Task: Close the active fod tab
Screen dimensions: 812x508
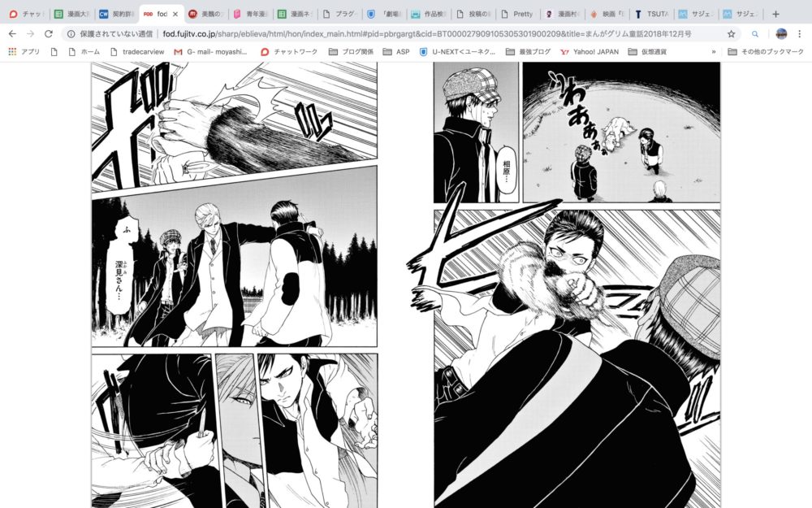Action: 175,14
